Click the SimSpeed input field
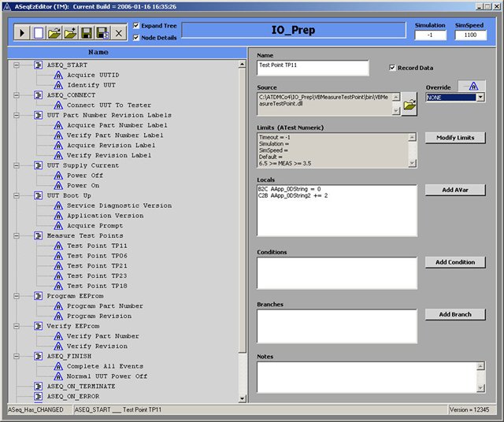The image size is (504, 422). pyautogui.click(x=470, y=35)
